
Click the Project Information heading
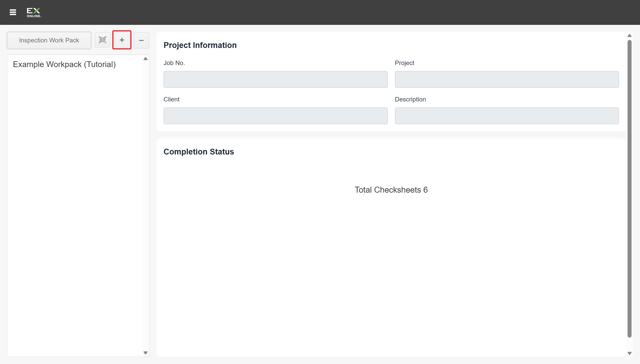200,45
